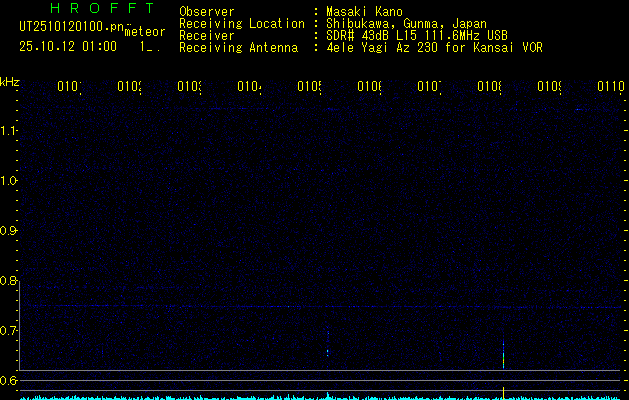Select the 0.7 kHz frequency label
This screenshot has height=400, width=629.
coord(9,331)
